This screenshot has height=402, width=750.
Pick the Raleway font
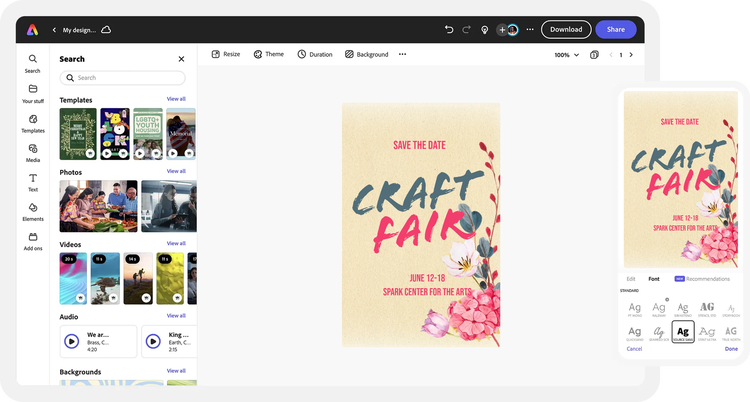[659, 309]
